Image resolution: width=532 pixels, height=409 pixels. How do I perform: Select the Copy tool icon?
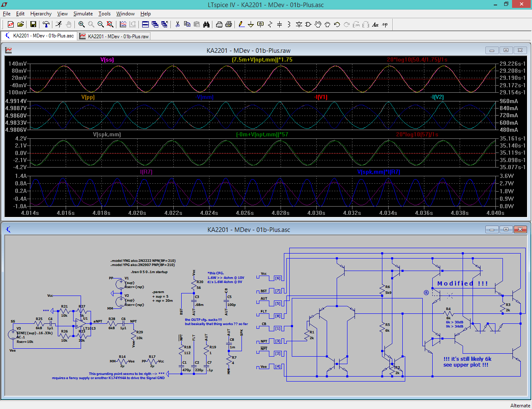pyautogui.click(x=187, y=25)
